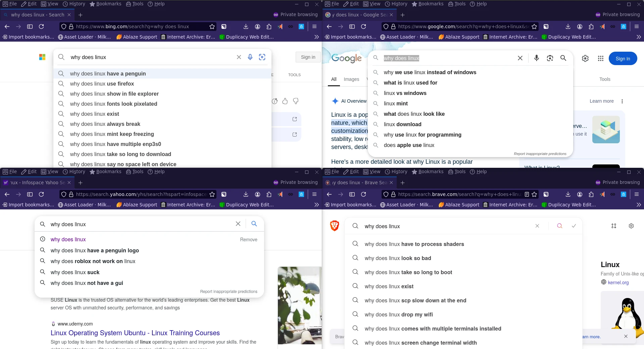Open Brave search settings gear icon
The image size is (644, 349).
[631, 226]
